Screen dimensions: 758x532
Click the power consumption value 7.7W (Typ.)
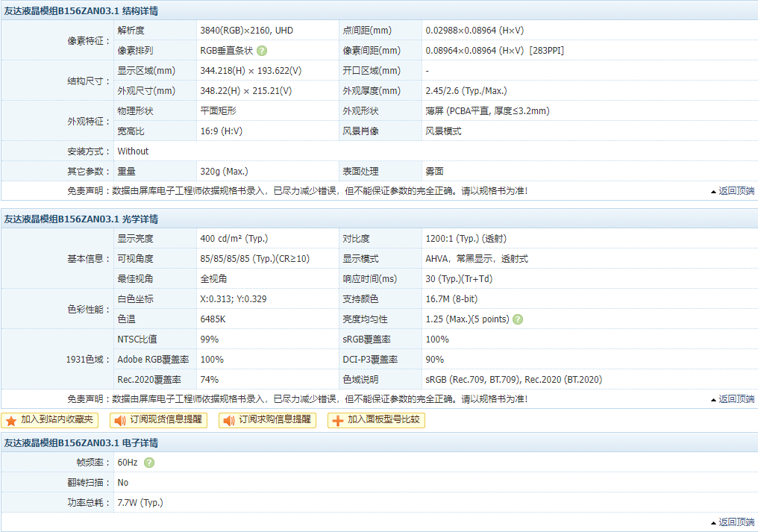(x=140, y=503)
